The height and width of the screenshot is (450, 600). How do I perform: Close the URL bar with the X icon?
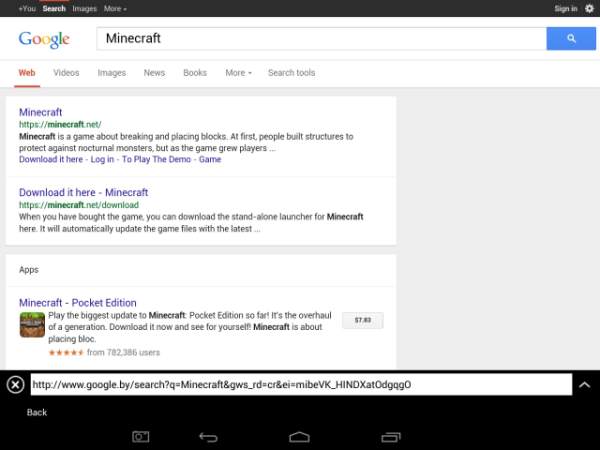[15, 385]
